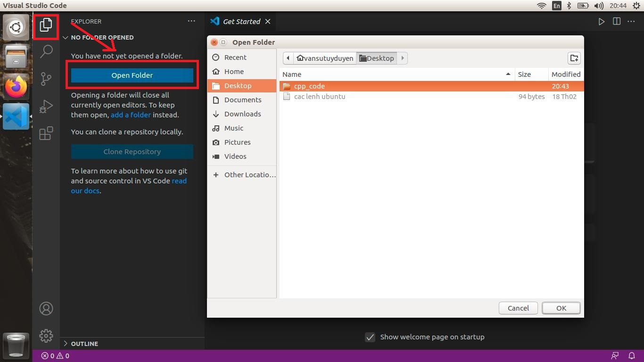Close the Get Started tab
Screen dimensions: 644x362
(268, 21)
